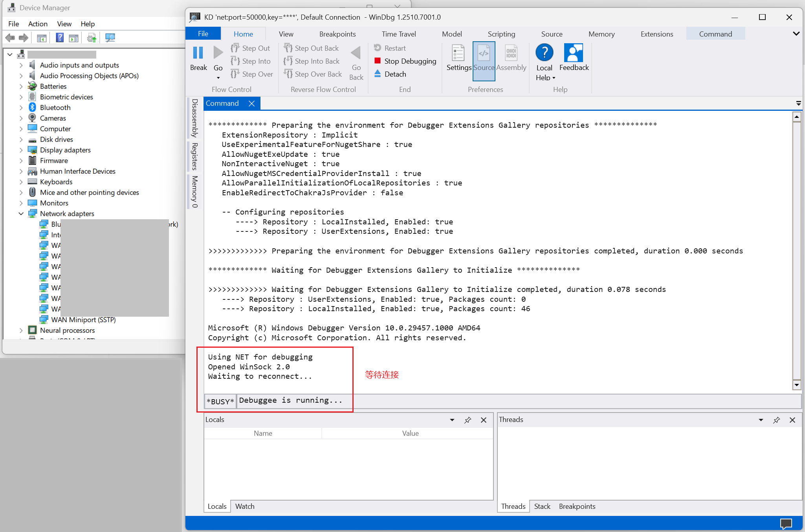Click the Detach eject icon
Screen dimensions: 805x532
[378, 74]
